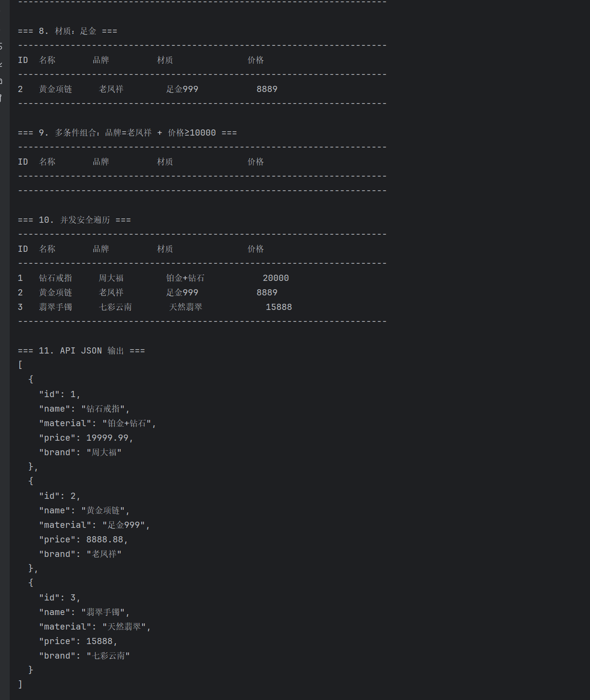Image resolution: width=590 pixels, height=700 pixels.
Task: Click 钻石戒指 in the section 10 table
Action: [55, 278]
